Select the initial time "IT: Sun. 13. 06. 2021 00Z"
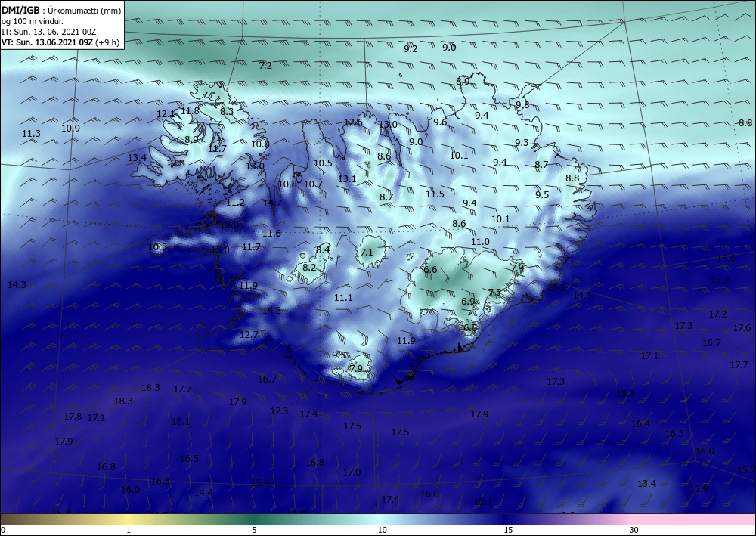Viewport: 756px width, 536px height. pos(48,32)
